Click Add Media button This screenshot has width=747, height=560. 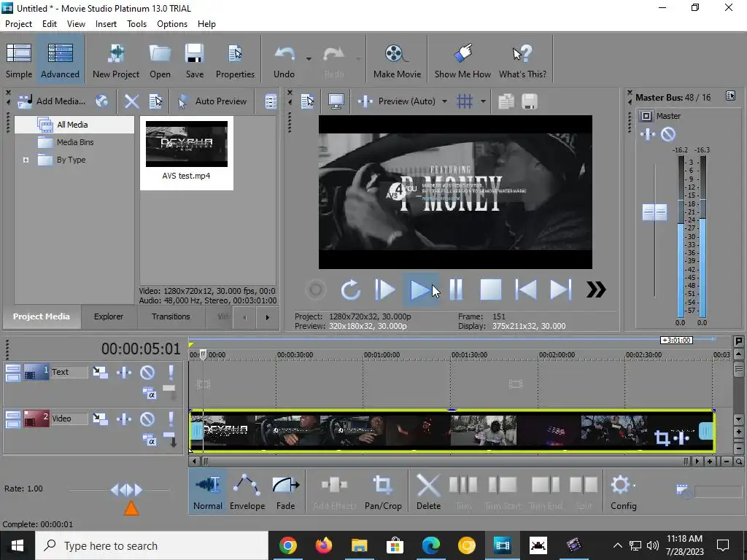tap(52, 101)
